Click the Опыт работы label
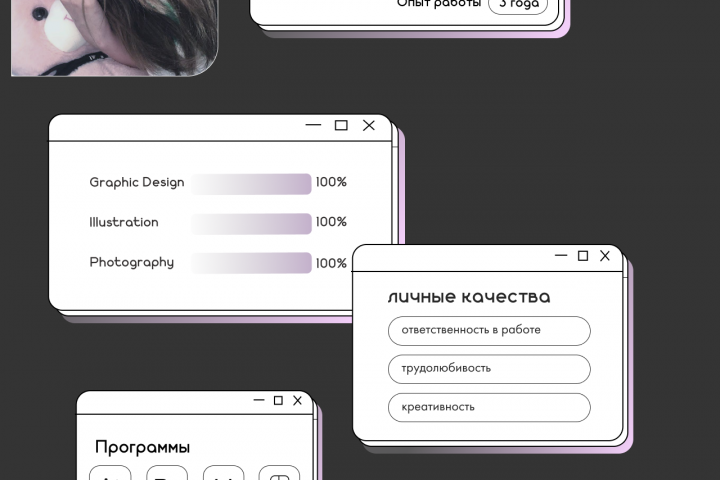Image resolution: width=720 pixels, height=480 pixels. tap(439, 4)
